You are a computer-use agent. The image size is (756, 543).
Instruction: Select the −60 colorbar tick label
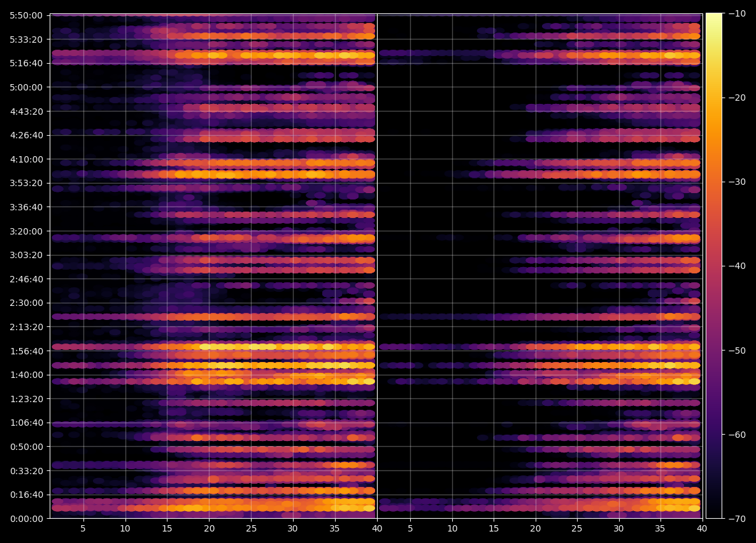(737, 435)
